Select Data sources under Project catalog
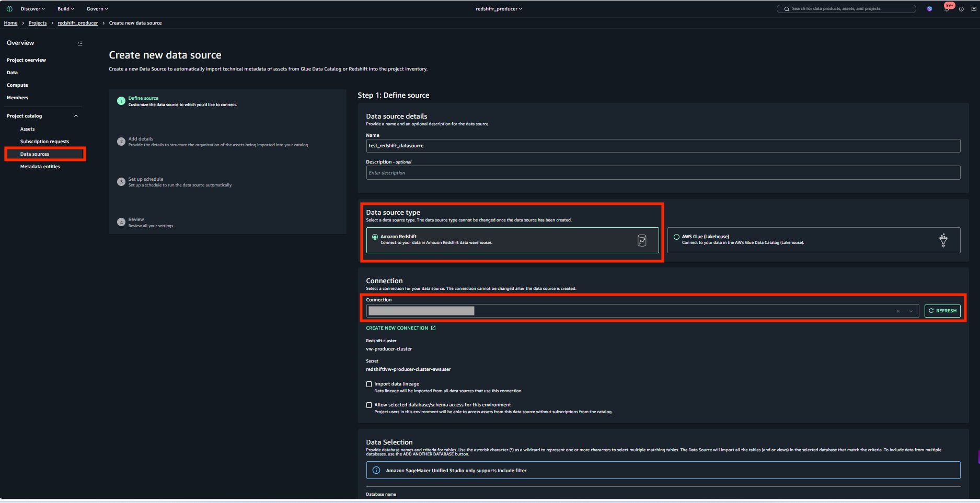 pyautogui.click(x=34, y=154)
